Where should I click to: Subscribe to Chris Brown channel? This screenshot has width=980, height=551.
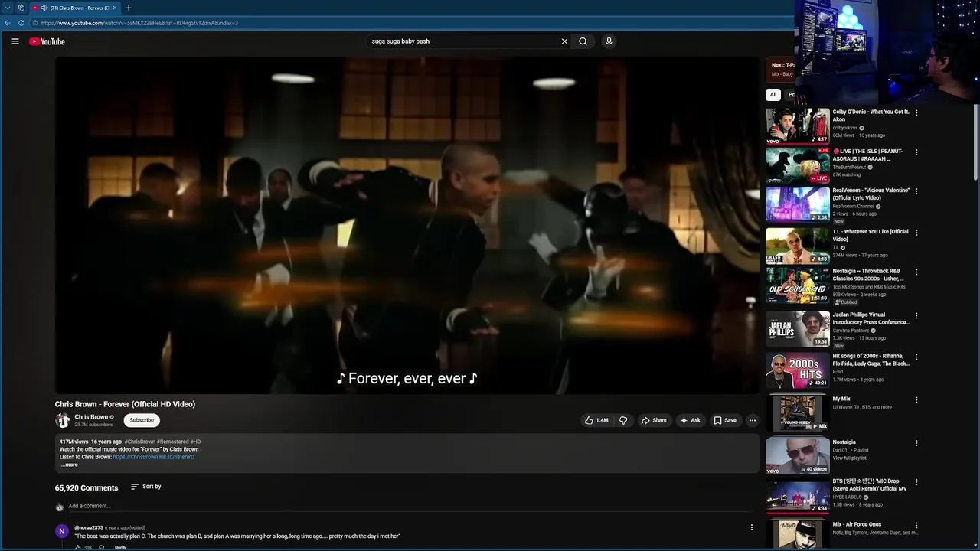(x=142, y=420)
